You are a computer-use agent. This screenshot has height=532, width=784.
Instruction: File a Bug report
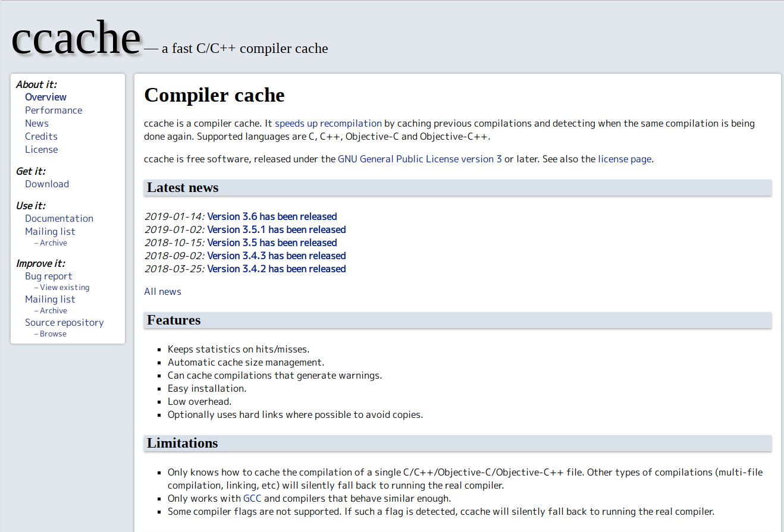(48, 276)
